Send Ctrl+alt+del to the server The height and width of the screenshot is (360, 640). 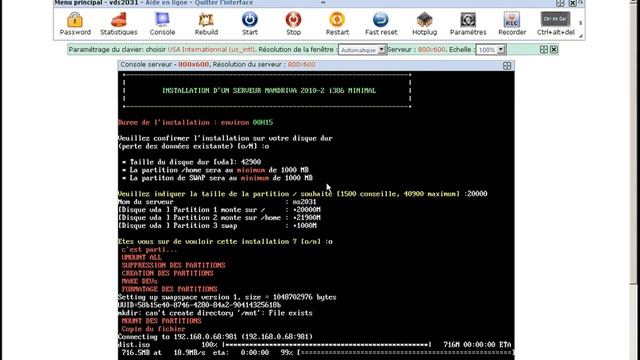click(556, 24)
